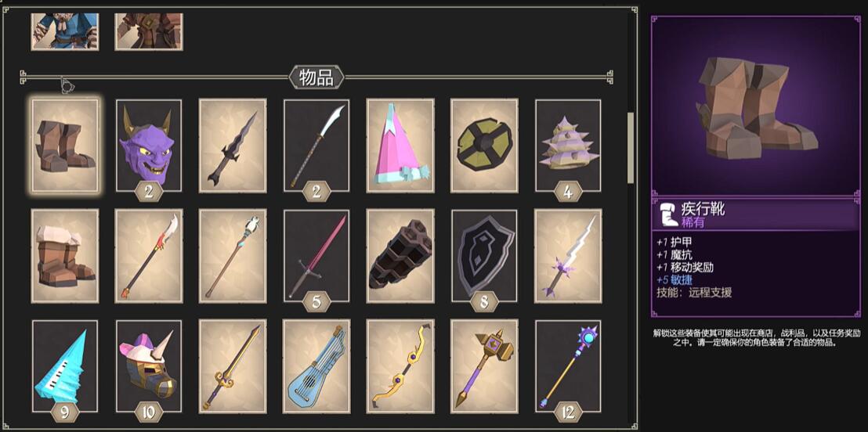Click the 物品 section header label
Image resolution: width=868 pixels, height=432 pixels.
click(316, 77)
